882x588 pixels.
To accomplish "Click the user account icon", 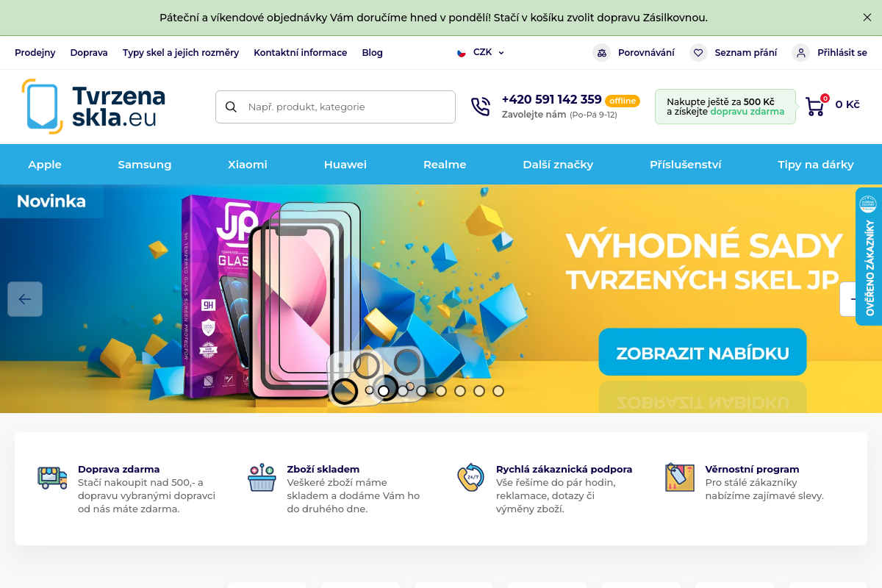I will (x=800, y=53).
